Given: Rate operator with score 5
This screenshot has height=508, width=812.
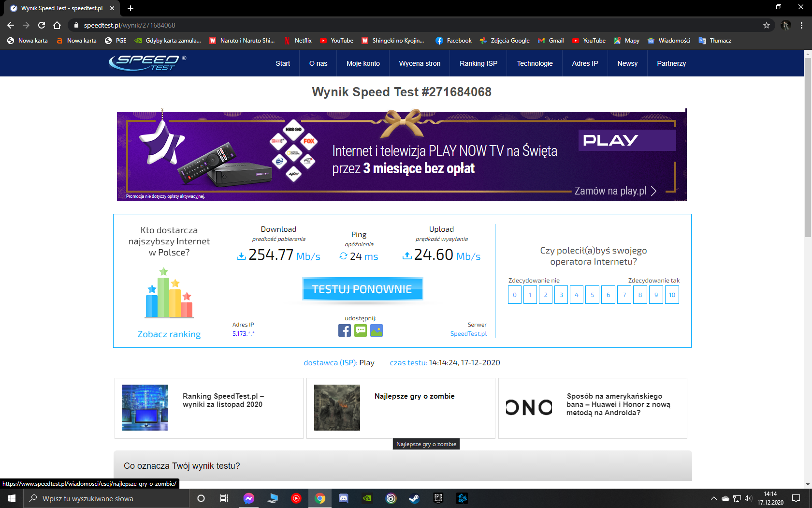Looking at the screenshot, I should pyautogui.click(x=592, y=295).
